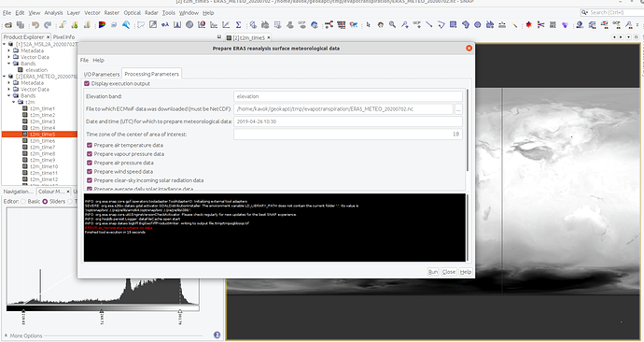This screenshot has height=342, width=644.
Task: Click the middle colour slider handle under histogram
Action: tap(102, 311)
